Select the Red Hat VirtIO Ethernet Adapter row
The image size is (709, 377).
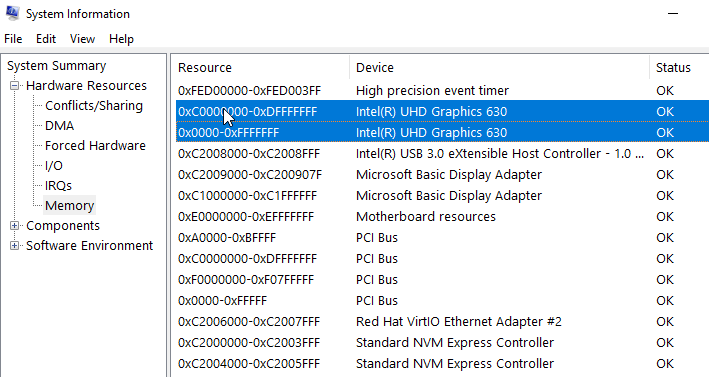tap(442, 321)
